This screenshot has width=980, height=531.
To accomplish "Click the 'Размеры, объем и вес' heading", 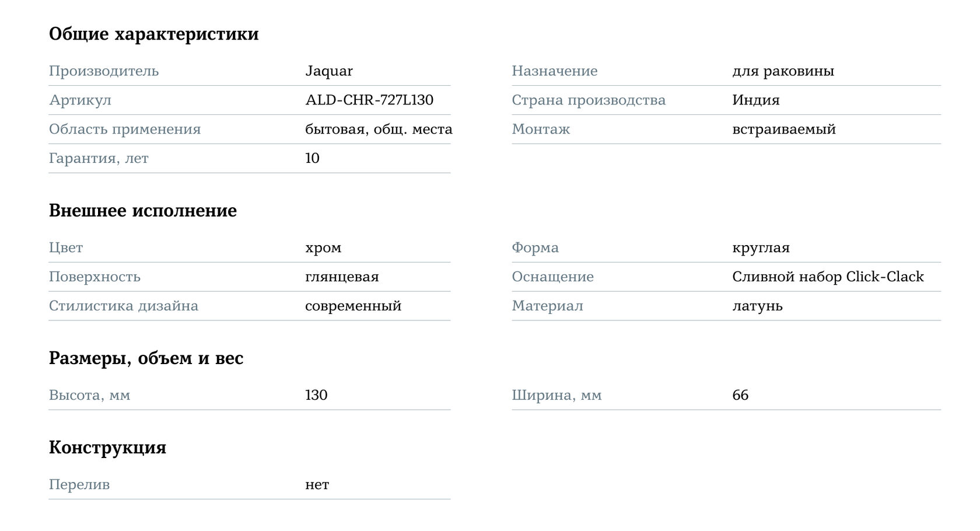I will [x=146, y=358].
